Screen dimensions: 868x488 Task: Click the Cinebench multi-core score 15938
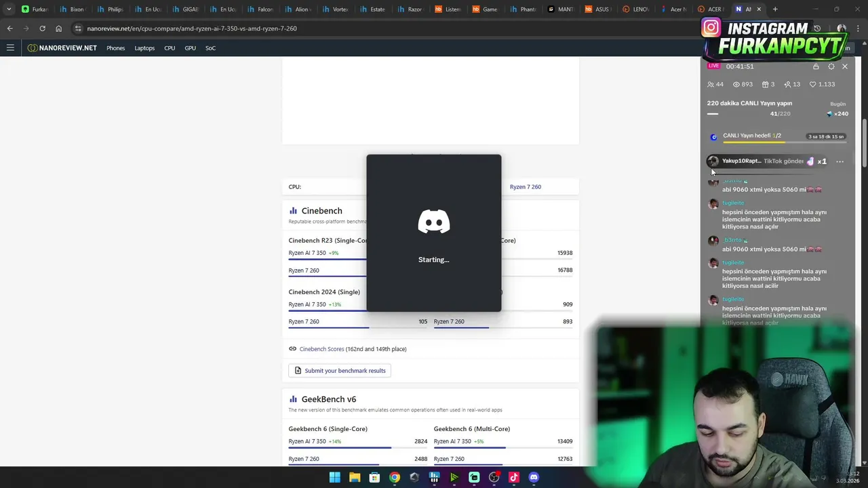coord(565,253)
